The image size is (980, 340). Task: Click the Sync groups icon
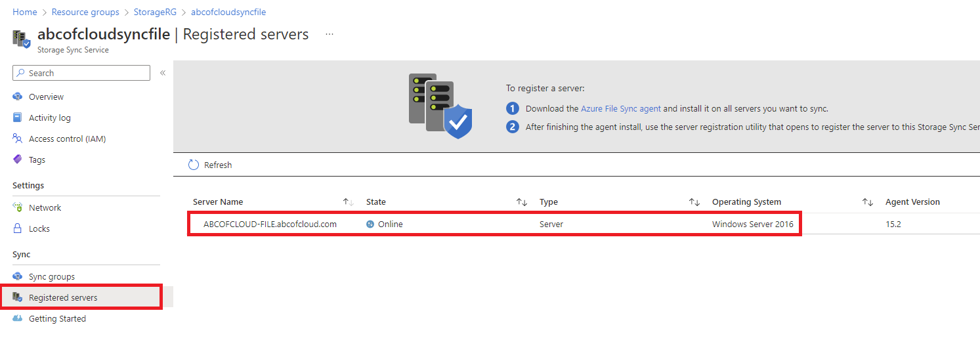[x=18, y=276]
